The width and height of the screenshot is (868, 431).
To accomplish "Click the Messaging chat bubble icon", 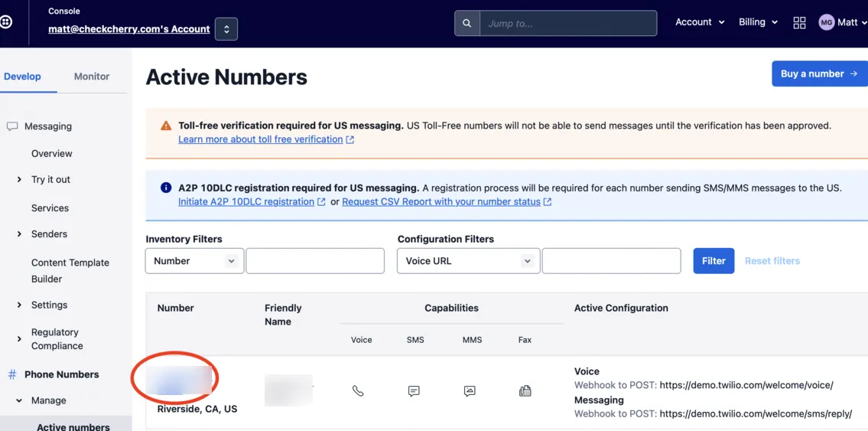I will tap(12, 126).
